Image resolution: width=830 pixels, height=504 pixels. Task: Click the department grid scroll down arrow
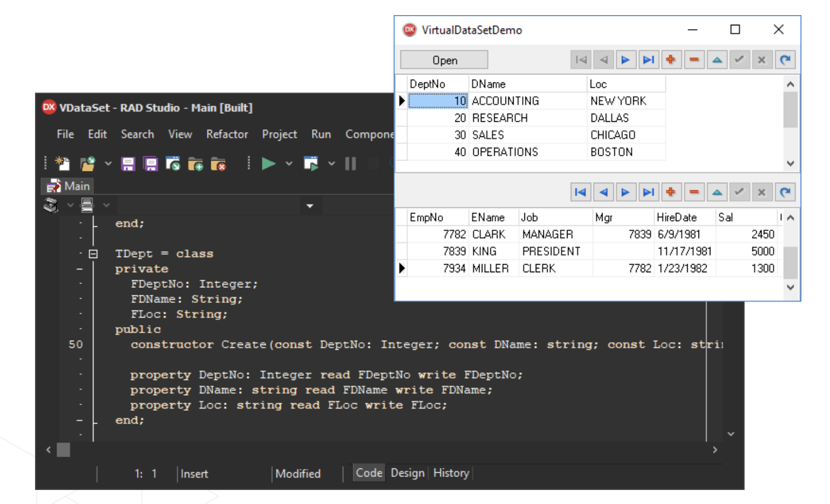(791, 163)
